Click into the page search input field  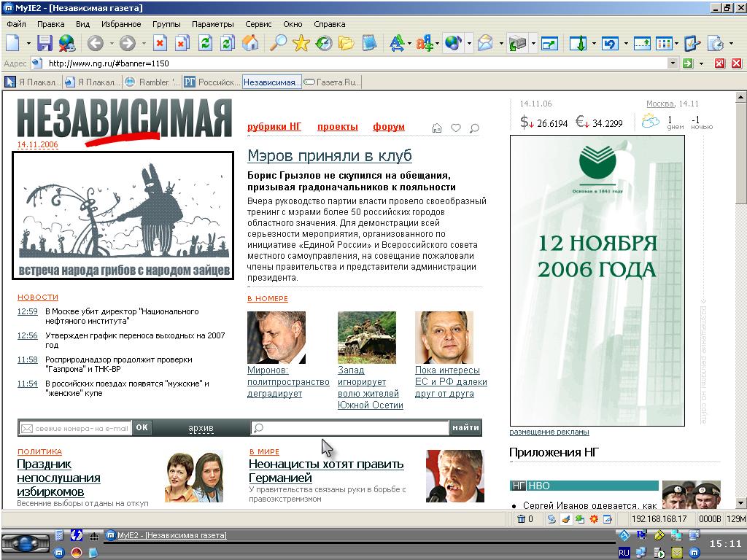[x=350, y=427]
